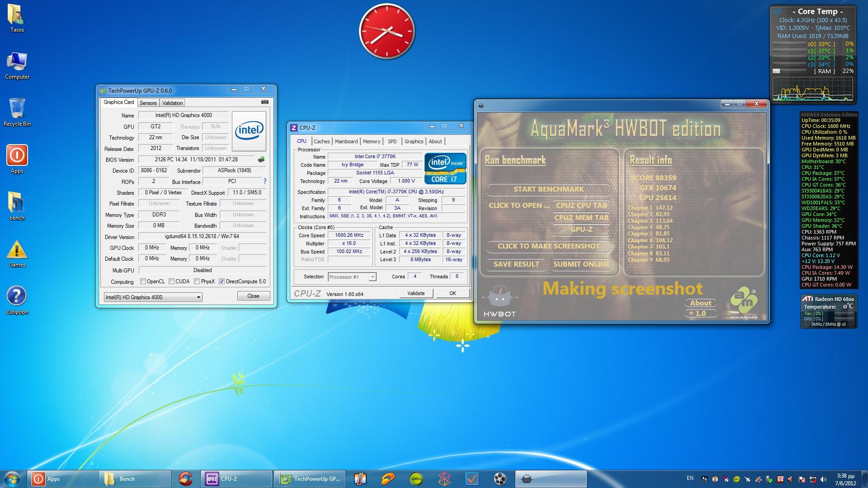Open the Tasos folder on desktop
The width and height of the screenshot is (868, 488).
[x=17, y=18]
